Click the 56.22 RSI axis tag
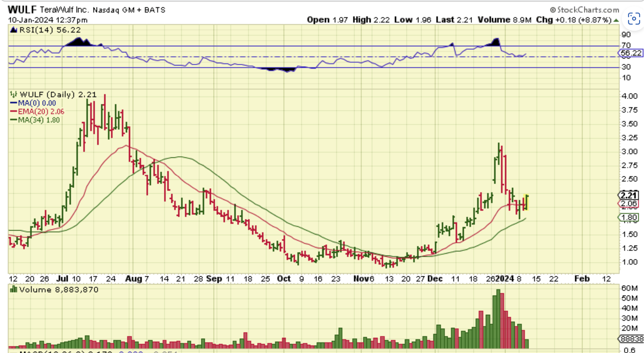This screenshot has width=644, height=353. coord(631,53)
